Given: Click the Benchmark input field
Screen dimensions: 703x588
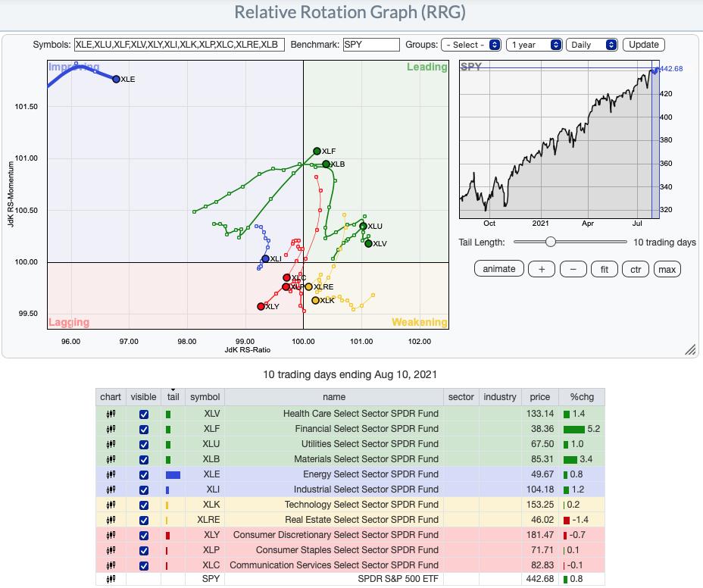Looking at the screenshot, I should pos(371,45).
